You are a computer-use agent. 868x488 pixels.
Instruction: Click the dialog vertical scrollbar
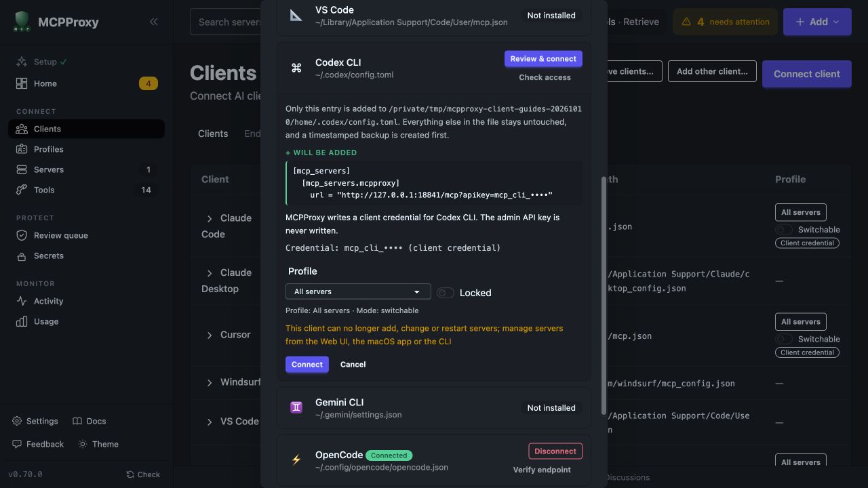pos(604,295)
